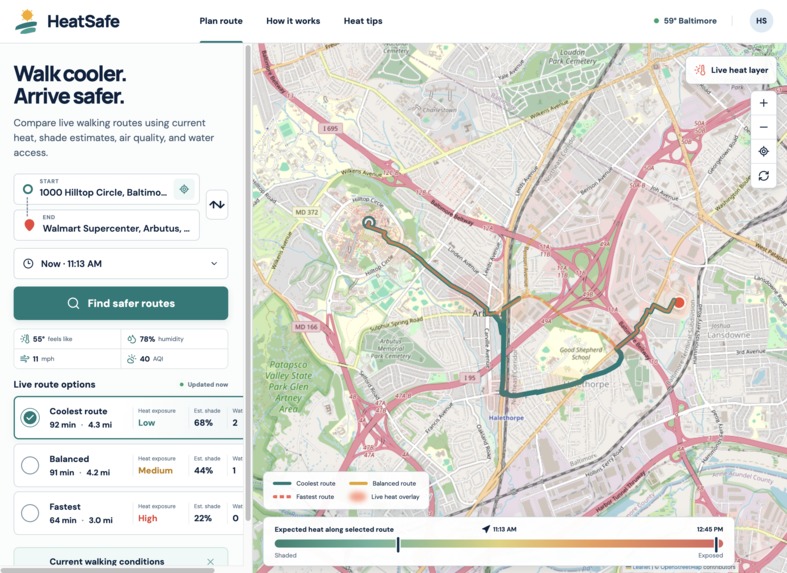Expand the departure time chevron
The width and height of the screenshot is (787, 573).
214,263
